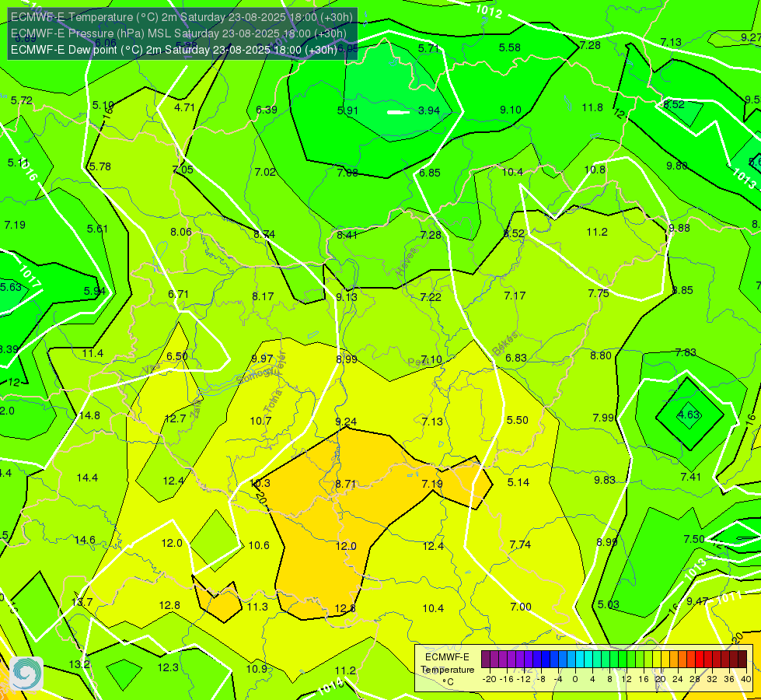Click the darkest red 40°C legend swatch
Screen dimensions: 761x700
[742, 660]
